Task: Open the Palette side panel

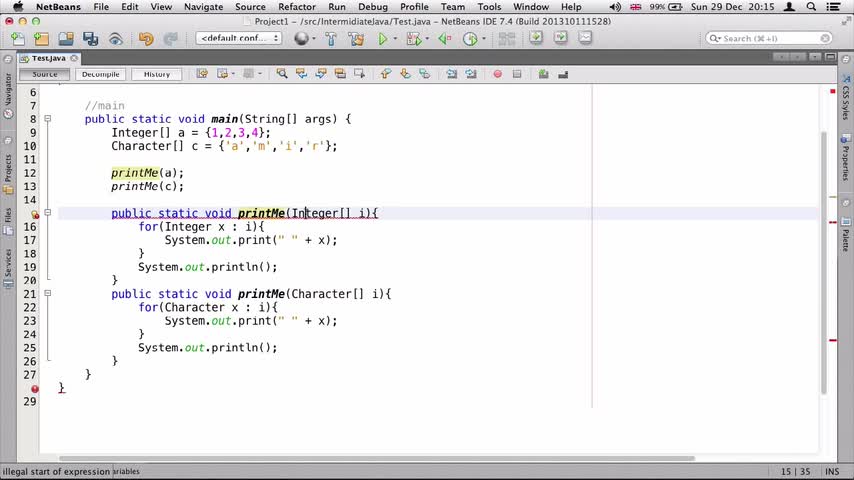Action: point(845,234)
